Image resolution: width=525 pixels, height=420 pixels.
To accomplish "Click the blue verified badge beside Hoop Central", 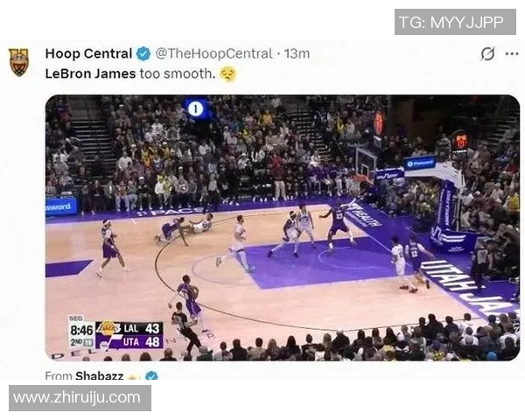I will tap(143, 53).
